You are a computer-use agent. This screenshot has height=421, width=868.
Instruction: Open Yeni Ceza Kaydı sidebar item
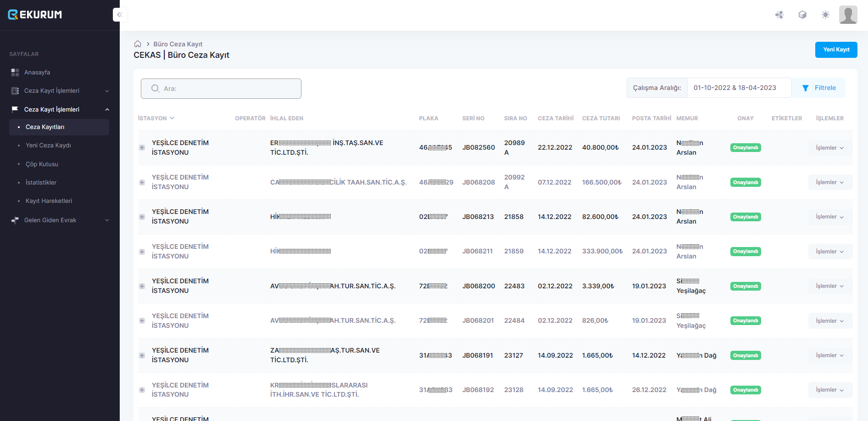(48, 146)
